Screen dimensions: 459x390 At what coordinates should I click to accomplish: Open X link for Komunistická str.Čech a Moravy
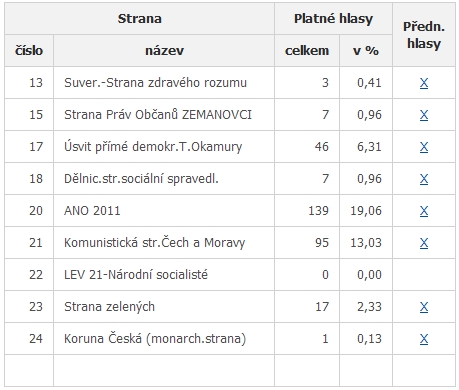tap(424, 243)
